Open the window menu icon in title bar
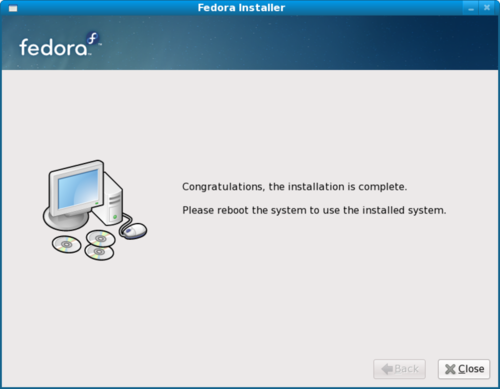Viewport: 500px width, 389px height. click(13, 8)
